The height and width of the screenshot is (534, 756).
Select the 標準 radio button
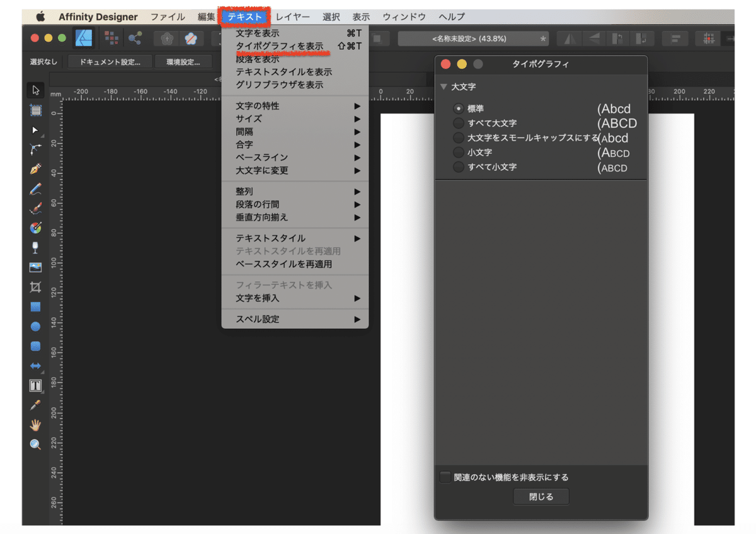coord(459,108)
